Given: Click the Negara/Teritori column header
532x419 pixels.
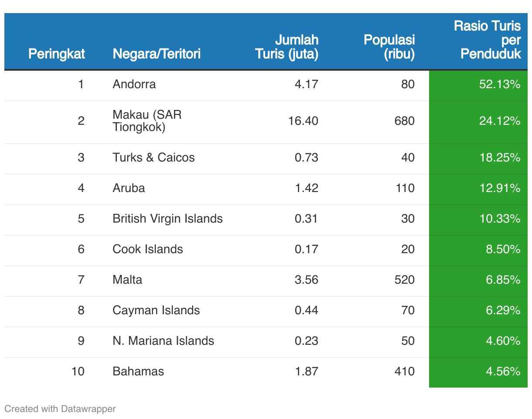Looking at the screenshot, I should (157, 54).
